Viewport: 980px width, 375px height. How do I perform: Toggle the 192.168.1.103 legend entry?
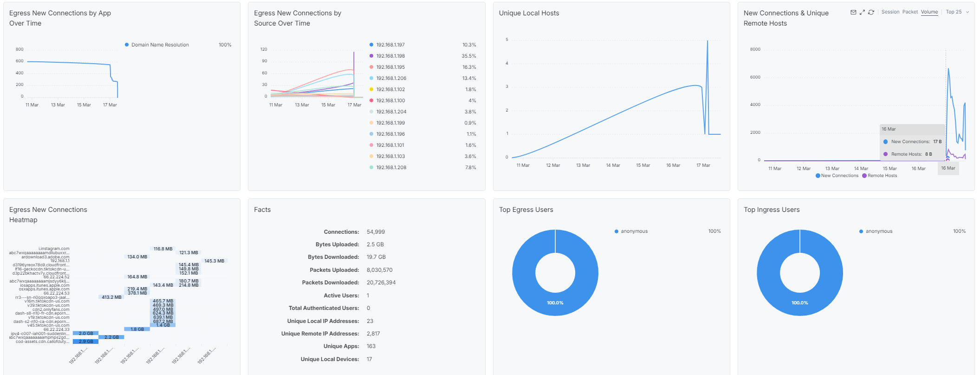point(387,157)
